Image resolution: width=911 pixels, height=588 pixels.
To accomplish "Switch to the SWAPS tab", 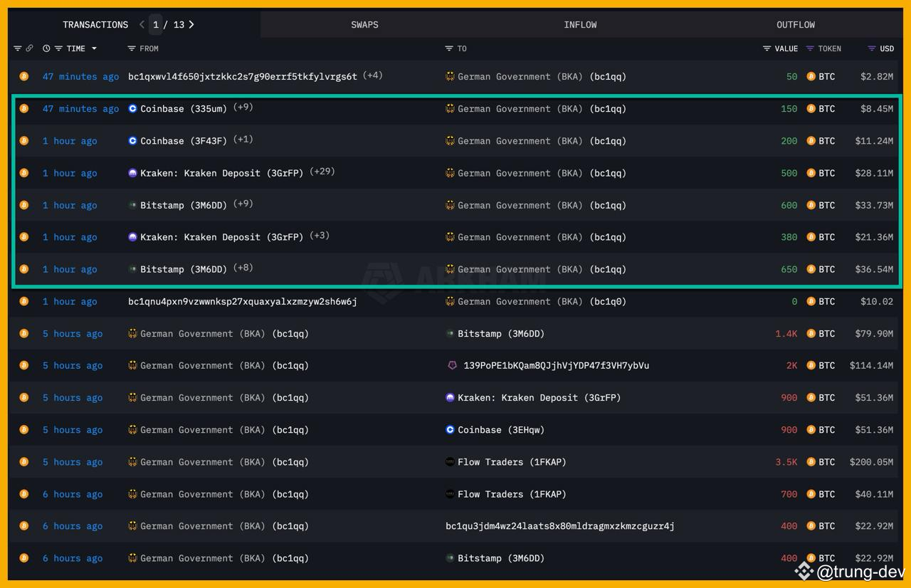I will pyautogui.click(x=364, y=24).
